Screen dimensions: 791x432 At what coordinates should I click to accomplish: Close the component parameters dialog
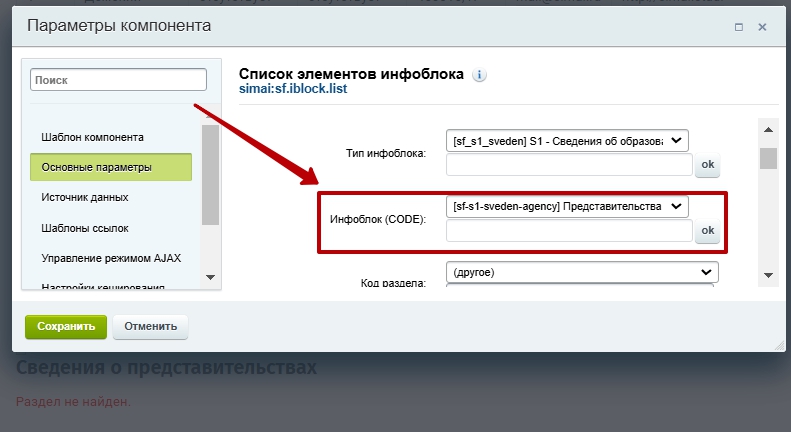[762, 26]
